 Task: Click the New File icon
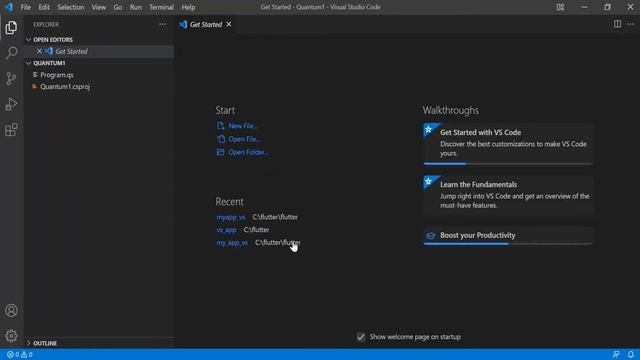(x=220, y=126)
